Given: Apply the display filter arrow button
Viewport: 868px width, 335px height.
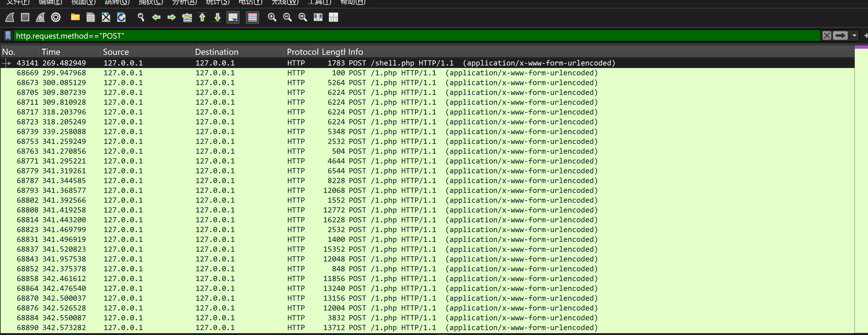Looking at the screenshot, I should pos(840,36).
